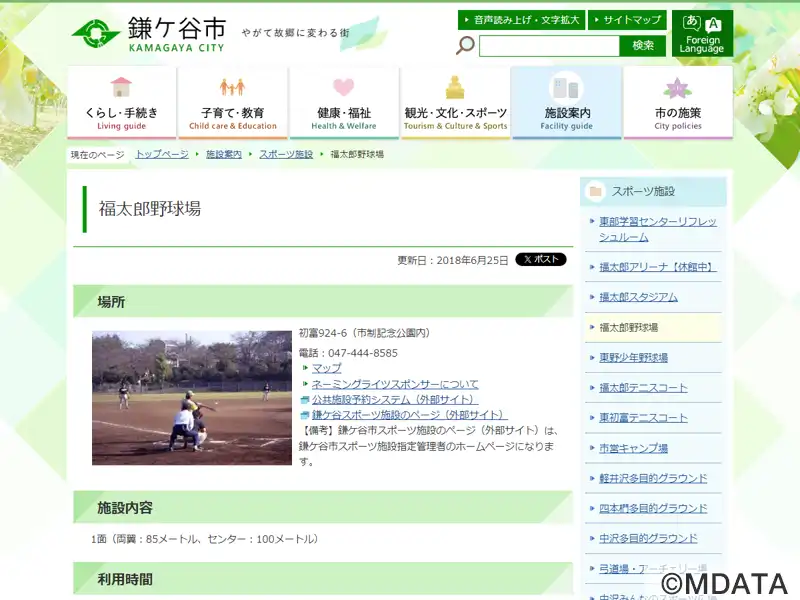The width and height of the screenshot is (800, 600).
Task: Open the Foreign Language icon button
Action: coord(702,33)
